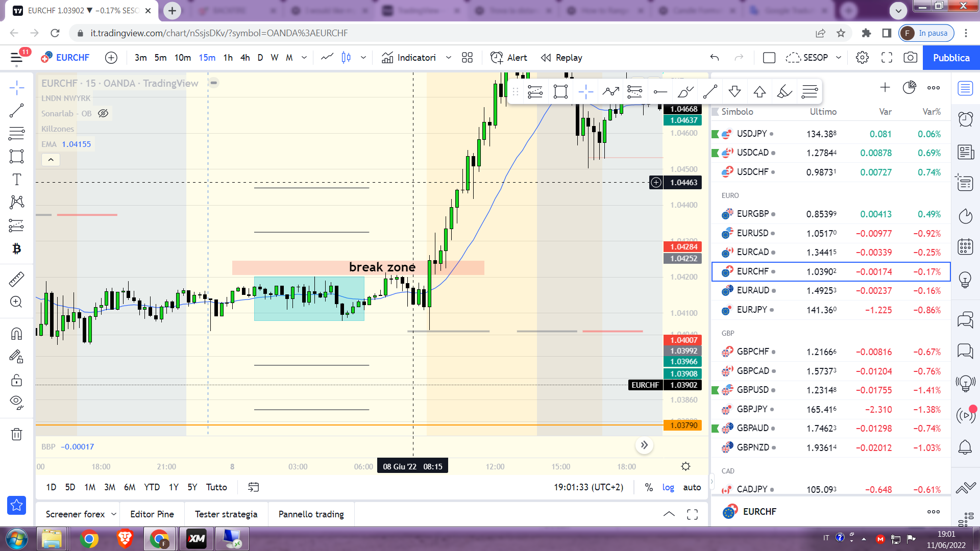Open the Fibonacci retracement tools
Image resolution: width=980 pixels, height=551 pixels.
coord(17,134)
